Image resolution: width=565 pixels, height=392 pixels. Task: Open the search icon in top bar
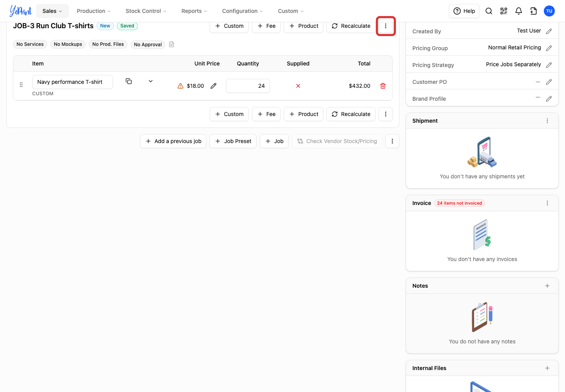[x=489, y=11]
